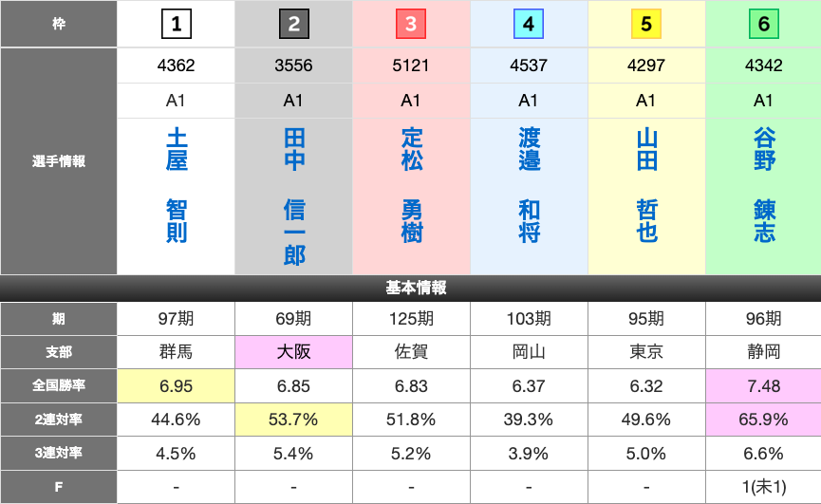Screen dimensions: 821x504
Task: Click the blue lane 4 number badge
Action: click(x=529, y=25)
